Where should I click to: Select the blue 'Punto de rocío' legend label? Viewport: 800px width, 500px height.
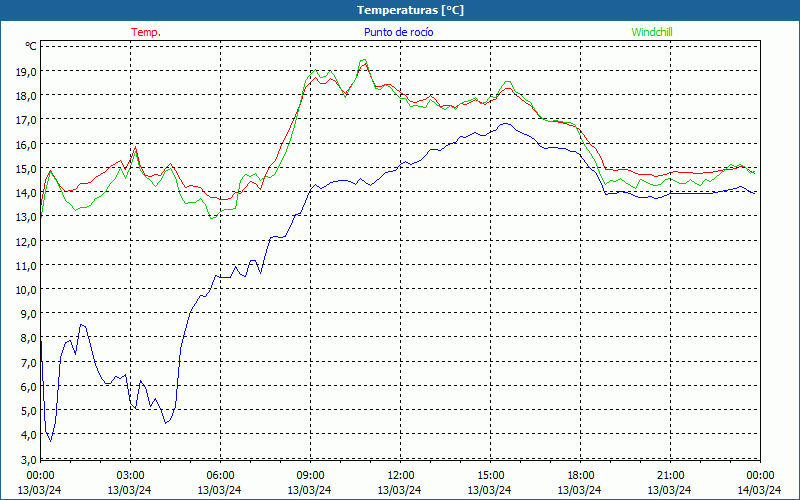399,32
